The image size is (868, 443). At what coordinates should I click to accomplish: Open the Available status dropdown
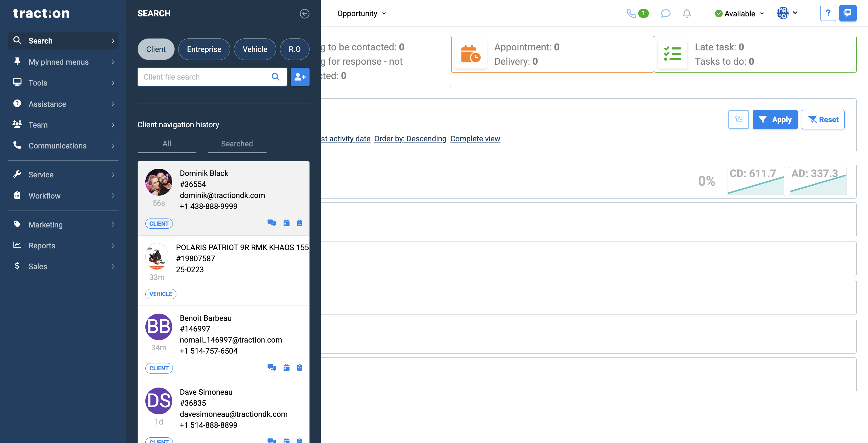[x=739, y=13]
